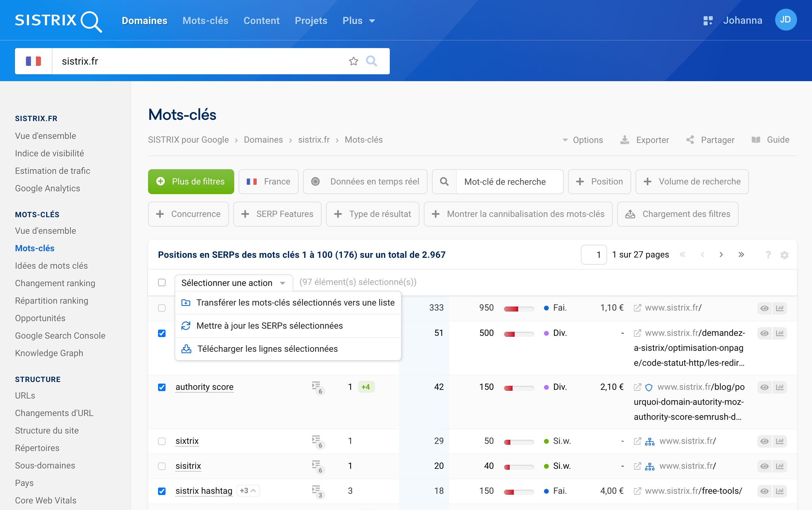Jump to first page with double left arrow
The height and width of the screenshot is (510, 812).
click(x=682, y=254)
